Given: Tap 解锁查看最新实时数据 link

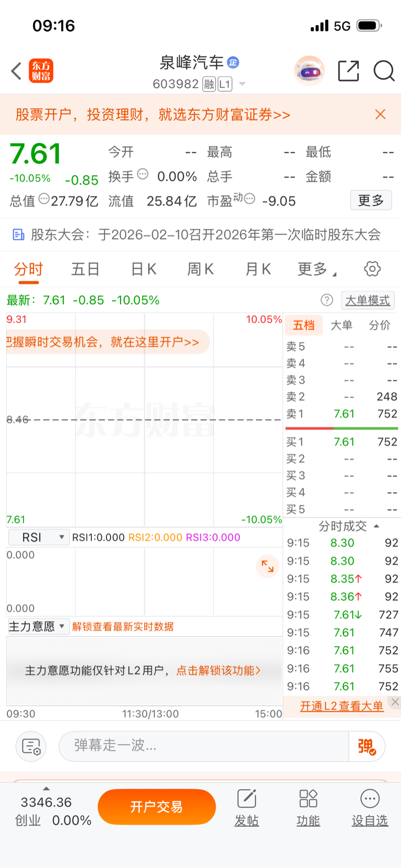Looking at the screenshot, I should tap(123, 626).
